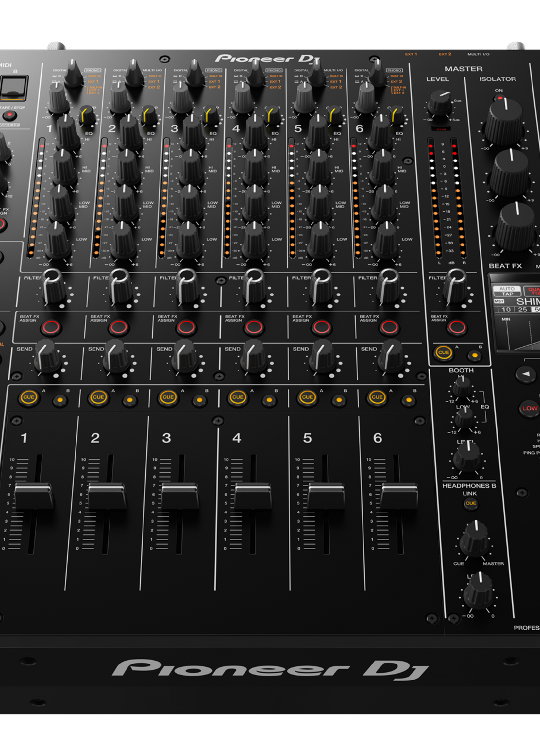Toggle channel 6 CUE B small button

(409, 400)
